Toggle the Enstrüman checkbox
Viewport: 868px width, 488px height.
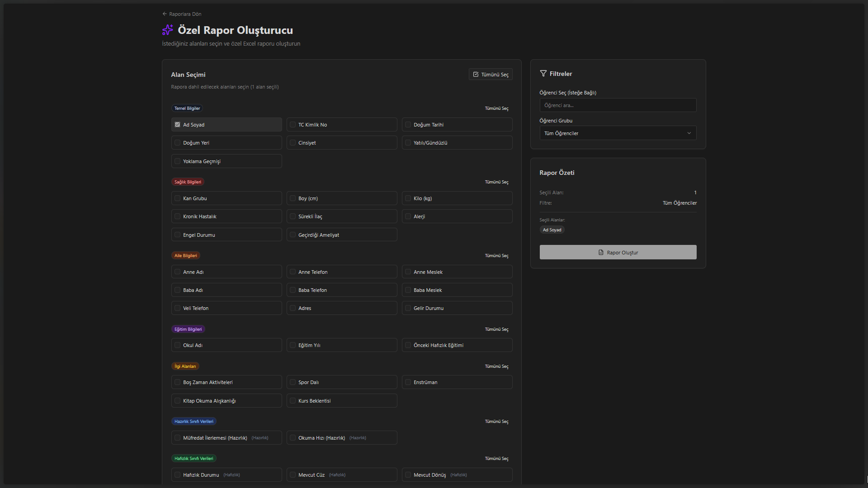tap(408, 382)
